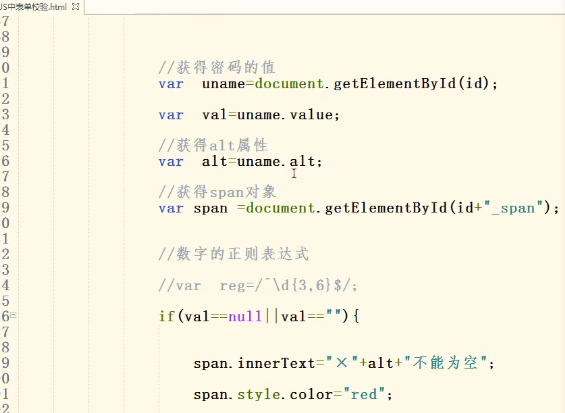Image resolution: width=565 pixels, height=413 pixels.
Task: Click the "_span" string literal
Action: 513,208
